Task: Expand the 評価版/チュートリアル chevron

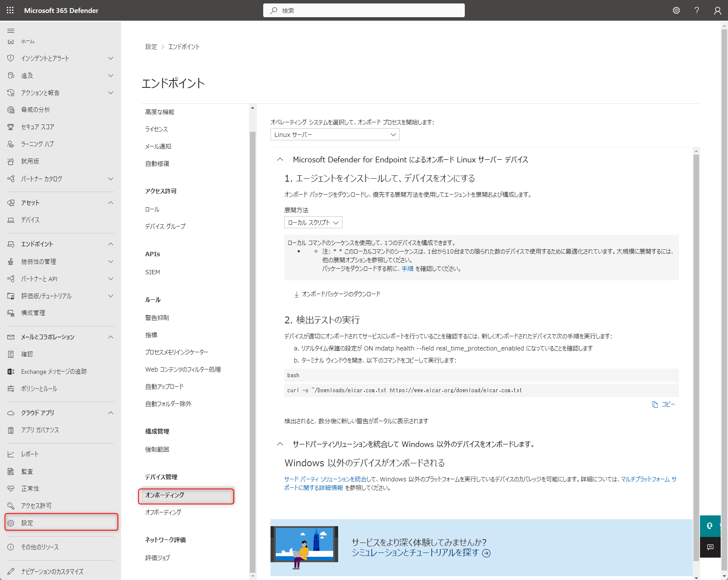Action: click(x=111, y=296)
